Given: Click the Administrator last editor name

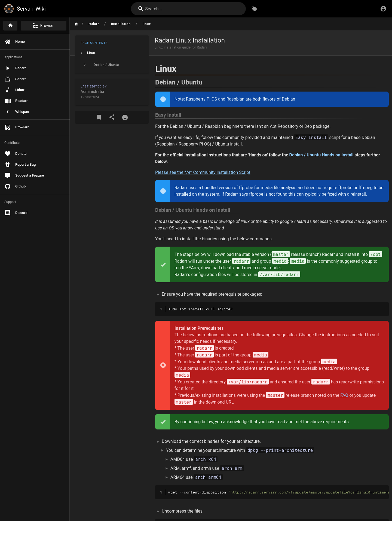Looking at the screenshot, I should pyautogui.click(x=93, y=92).
